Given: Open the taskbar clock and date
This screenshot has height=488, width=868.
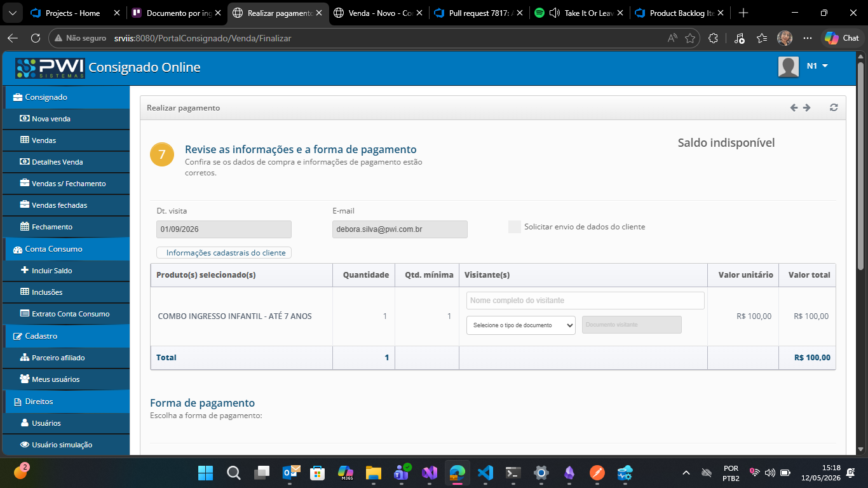Looking at the screenshot, I should click(x=822, y=473).
